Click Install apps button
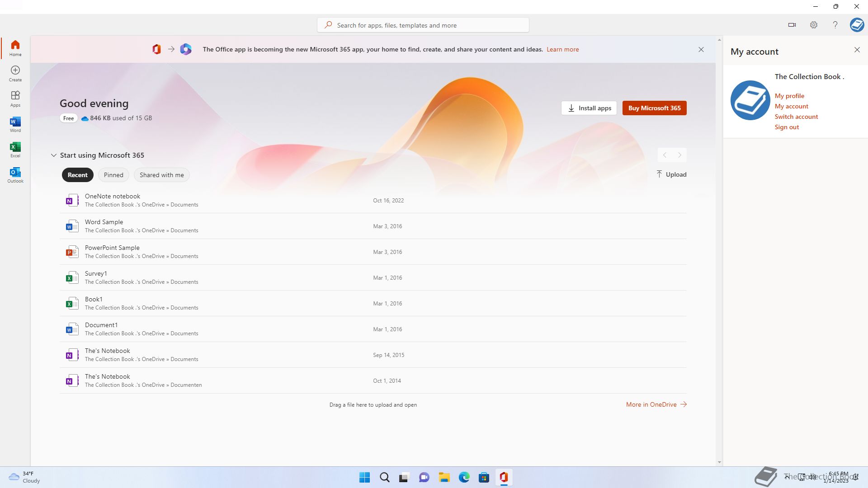The image size is (868, 488). coord(589,108)
